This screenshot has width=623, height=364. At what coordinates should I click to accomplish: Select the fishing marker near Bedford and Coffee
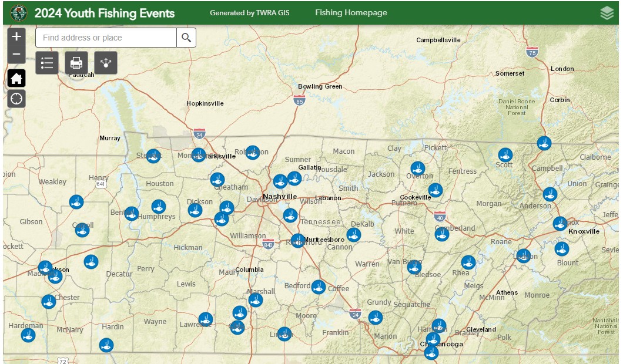pos(318,287)
